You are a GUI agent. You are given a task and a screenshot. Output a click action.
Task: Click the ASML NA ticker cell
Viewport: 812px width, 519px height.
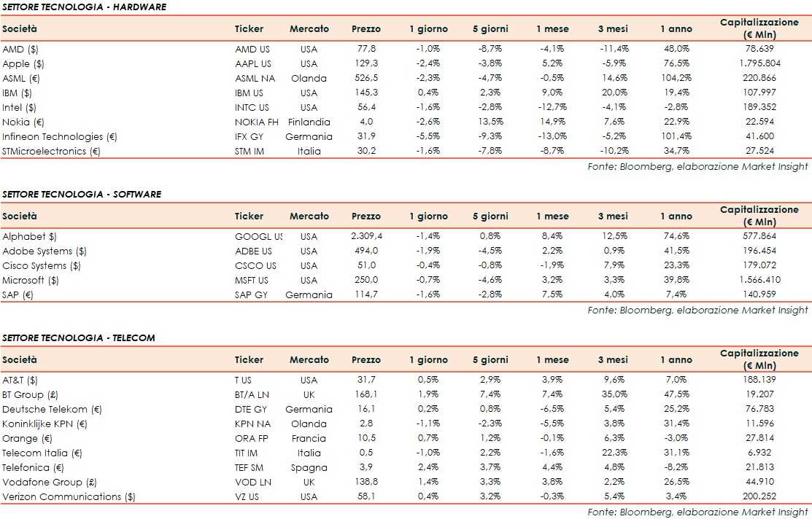252,78
